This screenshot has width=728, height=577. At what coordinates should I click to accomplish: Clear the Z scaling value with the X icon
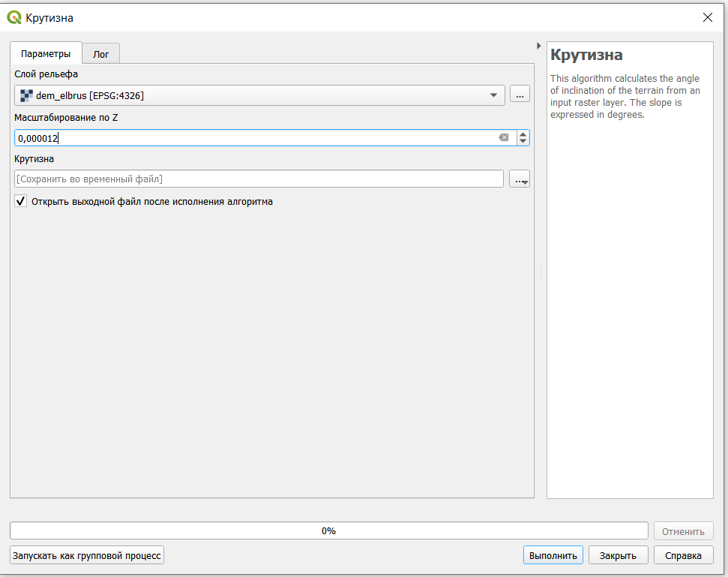pos(504,137)
